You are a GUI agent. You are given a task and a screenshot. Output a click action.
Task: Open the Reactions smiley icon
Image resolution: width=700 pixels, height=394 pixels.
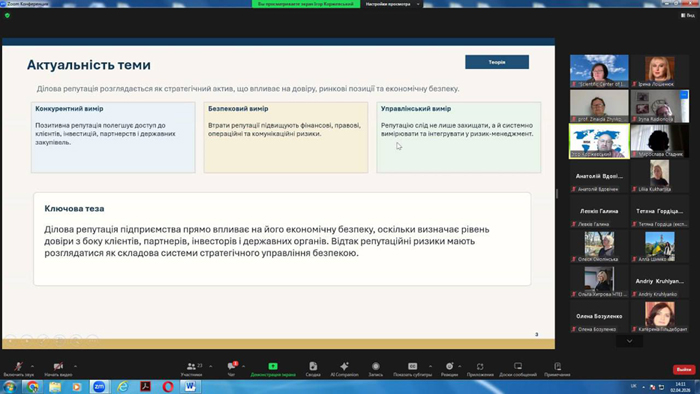pos(449,366)
